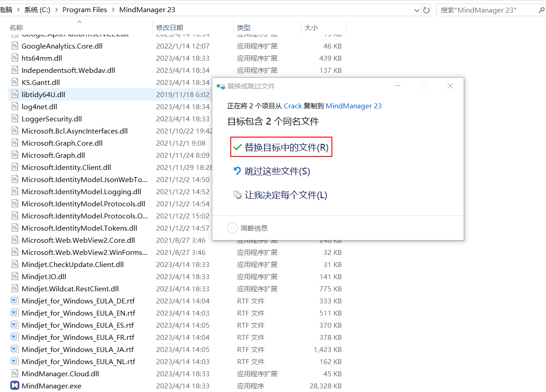Screen dimensions: 546x392
Task: Click the size value 28,328 KB
Action: click(326, 386)
